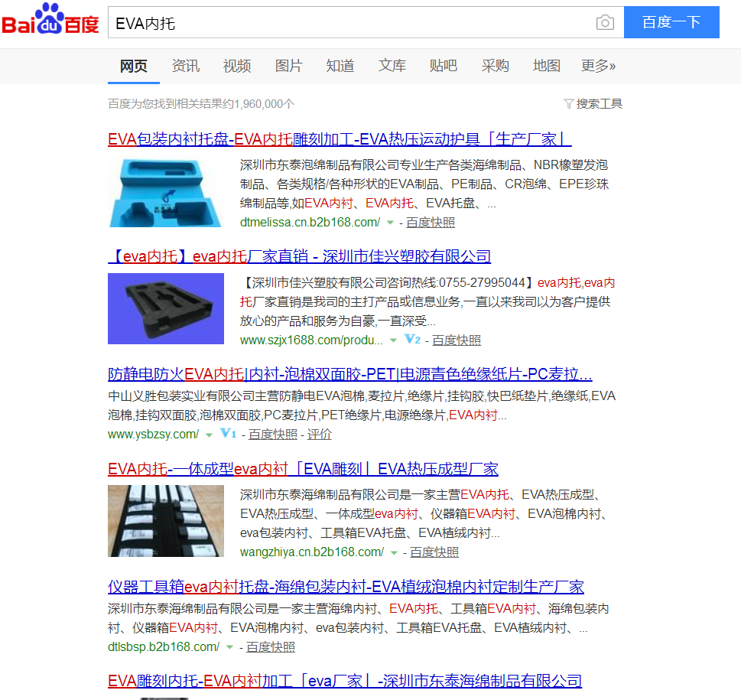This screenshot has width=741, height=700.
Task: Open result titled EVA包装内衬托盘-EVA内托雕刻加工
Action: [x=340, y=139]
